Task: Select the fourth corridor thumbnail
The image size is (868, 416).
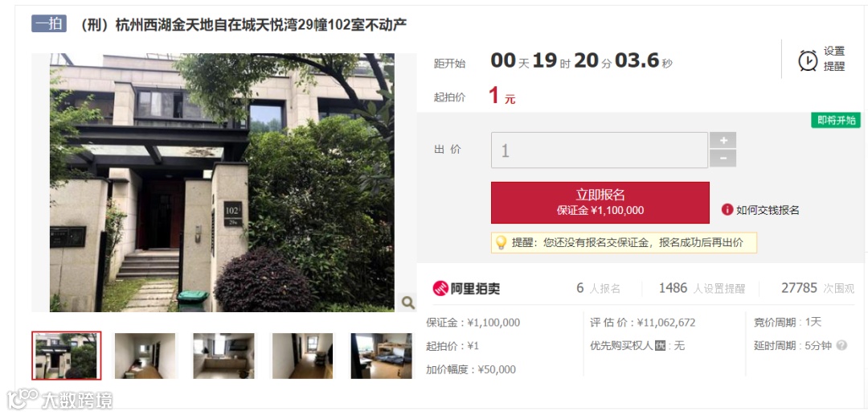Action: point(302,356)
